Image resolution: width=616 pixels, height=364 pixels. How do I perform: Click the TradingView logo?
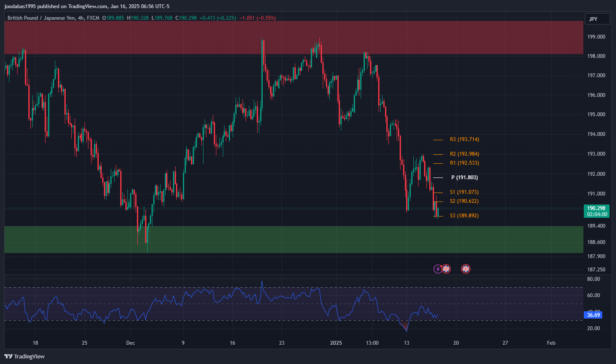click(x=24, y=356)
